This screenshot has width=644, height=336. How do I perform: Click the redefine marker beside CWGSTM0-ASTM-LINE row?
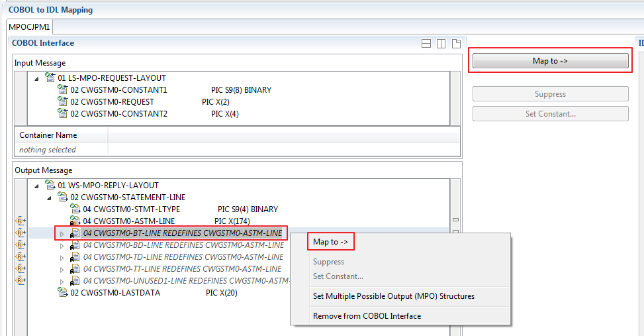[21, 221]
